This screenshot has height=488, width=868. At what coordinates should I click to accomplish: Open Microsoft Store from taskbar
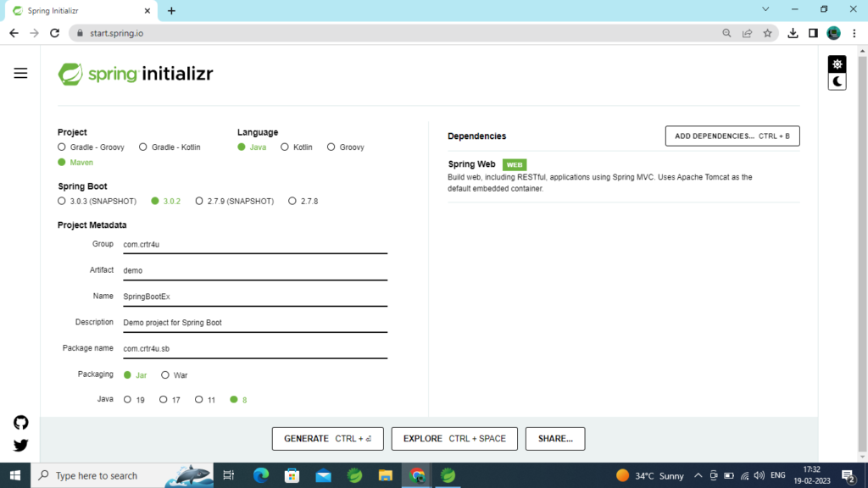[292, 475]
